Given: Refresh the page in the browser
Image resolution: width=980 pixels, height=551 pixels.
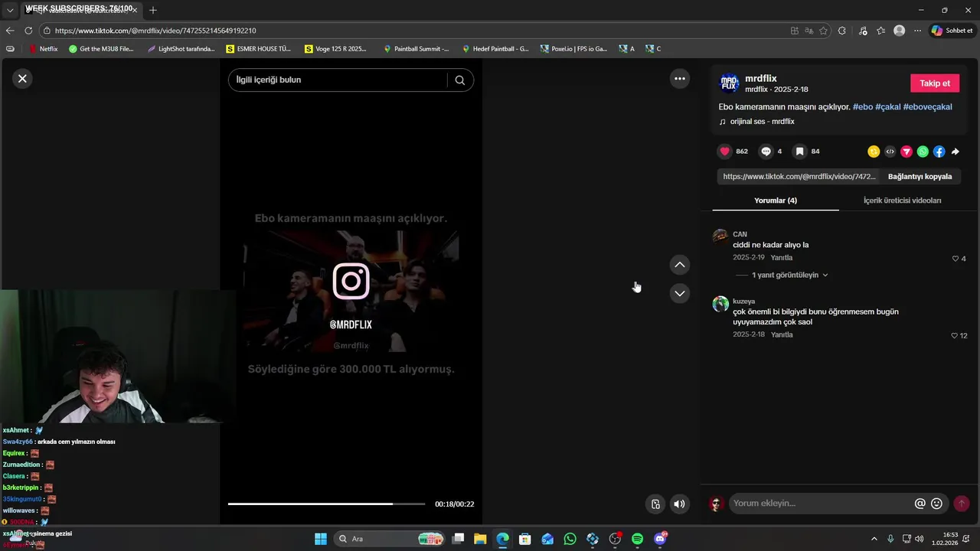Looking at the screenshot, I should 28,31.
